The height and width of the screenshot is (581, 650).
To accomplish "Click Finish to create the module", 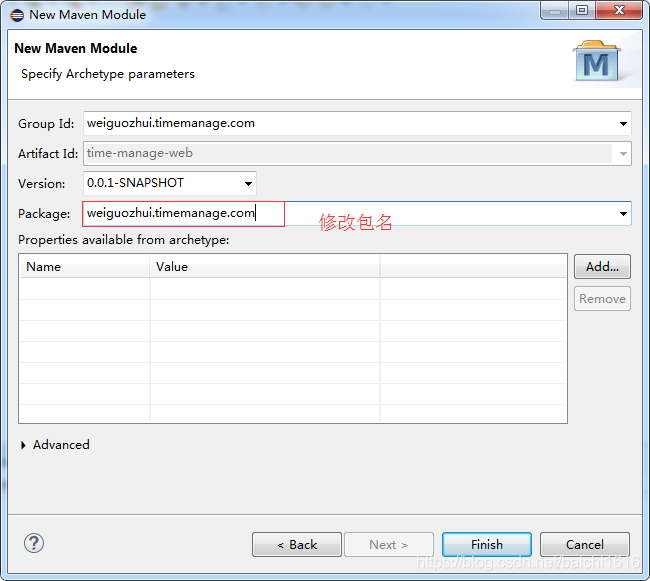I will [x=487, y=545].
